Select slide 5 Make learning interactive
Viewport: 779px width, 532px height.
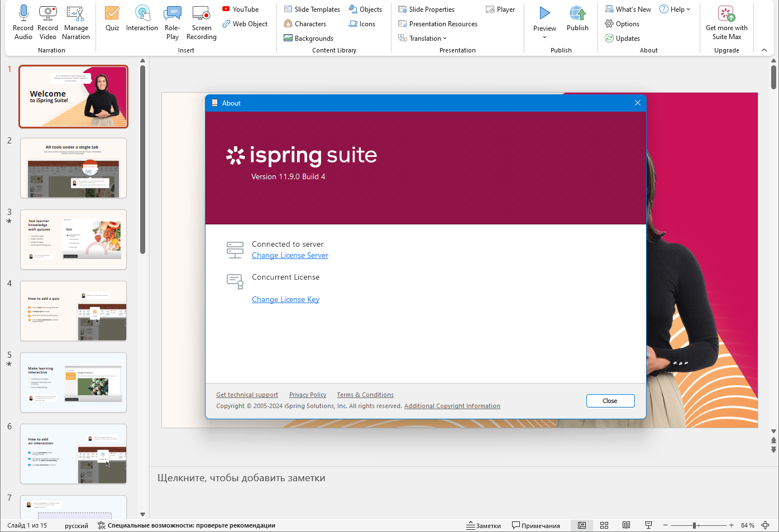pos(74,382)
